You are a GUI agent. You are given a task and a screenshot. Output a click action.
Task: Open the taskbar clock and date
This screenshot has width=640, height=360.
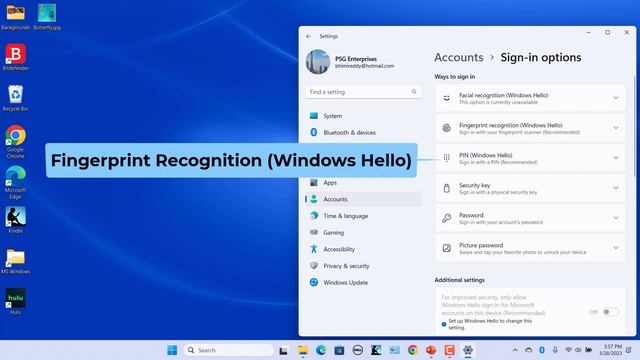tap(612, 350)
